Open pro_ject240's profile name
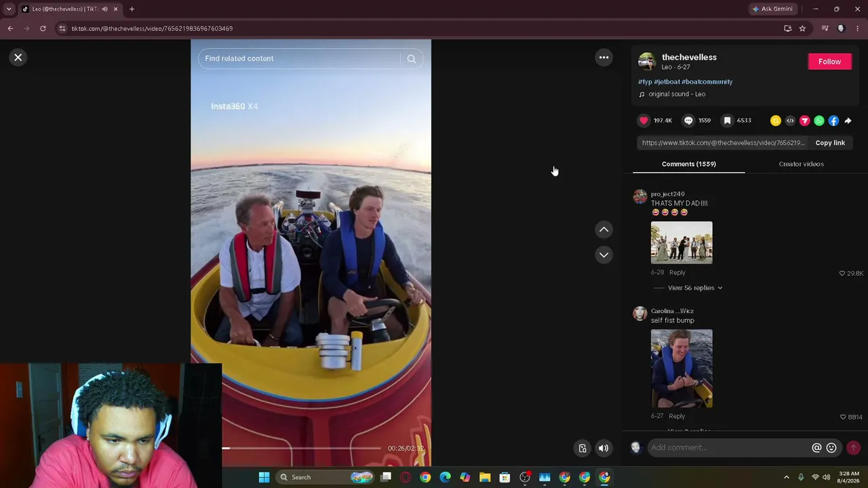The image size is (868, 488). (667, 194)
